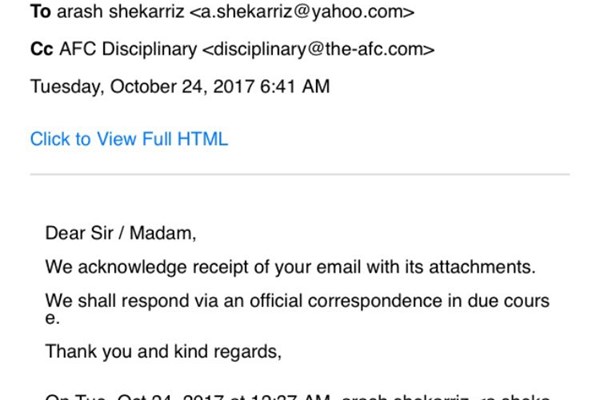
Task: Click the Dear Sir / Madam greeting
Action: click(x=121, y=233)
